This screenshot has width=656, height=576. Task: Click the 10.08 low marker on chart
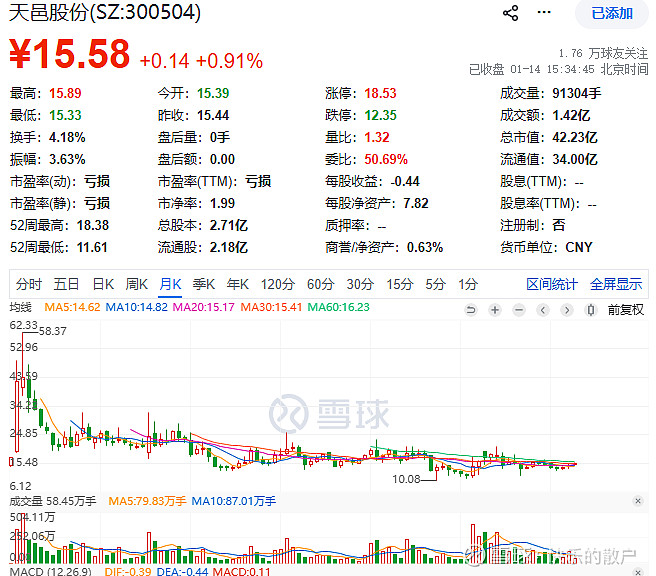coord(406,479)
